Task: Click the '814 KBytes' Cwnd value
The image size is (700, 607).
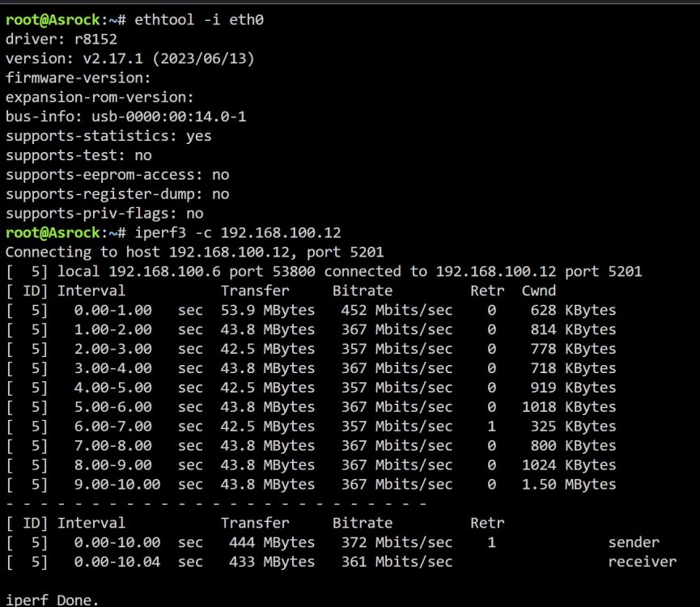Action: 573,330
